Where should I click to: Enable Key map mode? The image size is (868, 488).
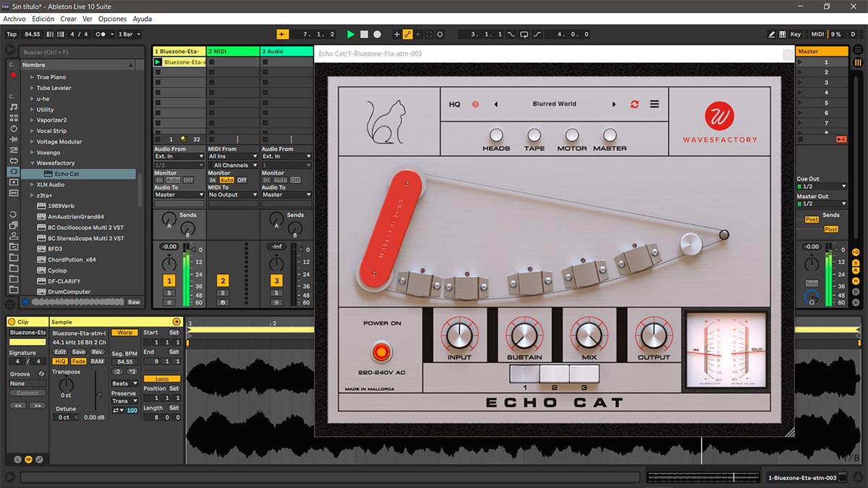pyautogui.click(x=796, y=34)
